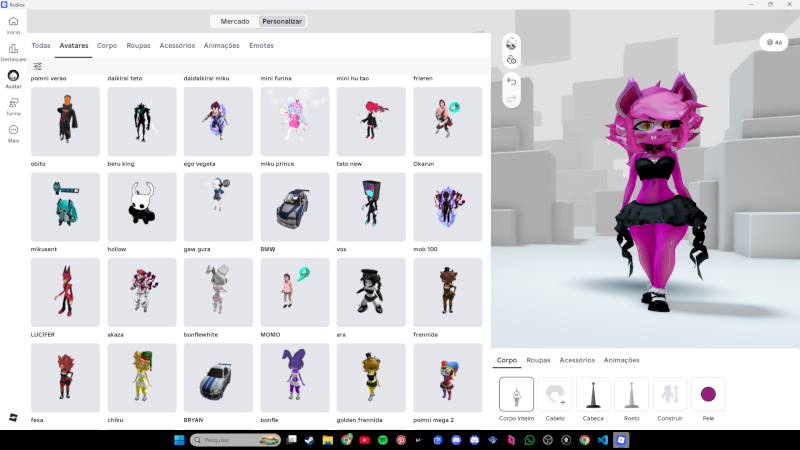Image resolution: width=800 pixels, height=450 pixels.
Task: Select the LUCIFER avatar thumbnail
Action: tap(65, 292)
